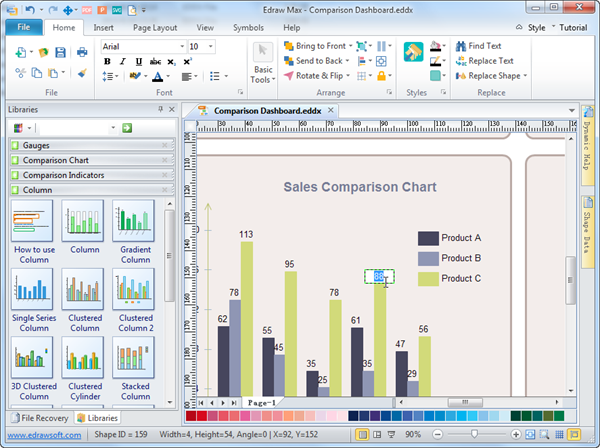
Task: Pick the red swatch in color bar
Action: [x=191, y=415]
